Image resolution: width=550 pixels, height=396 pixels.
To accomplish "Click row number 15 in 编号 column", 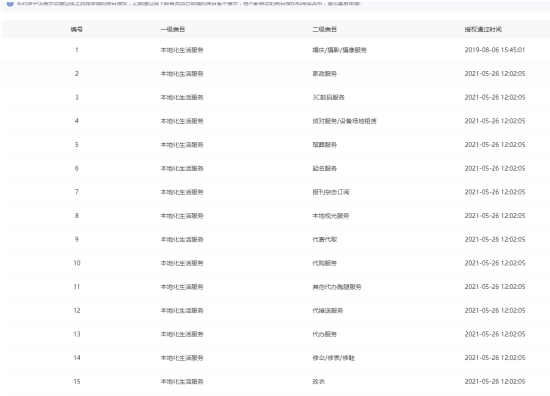I will [76, 381].
